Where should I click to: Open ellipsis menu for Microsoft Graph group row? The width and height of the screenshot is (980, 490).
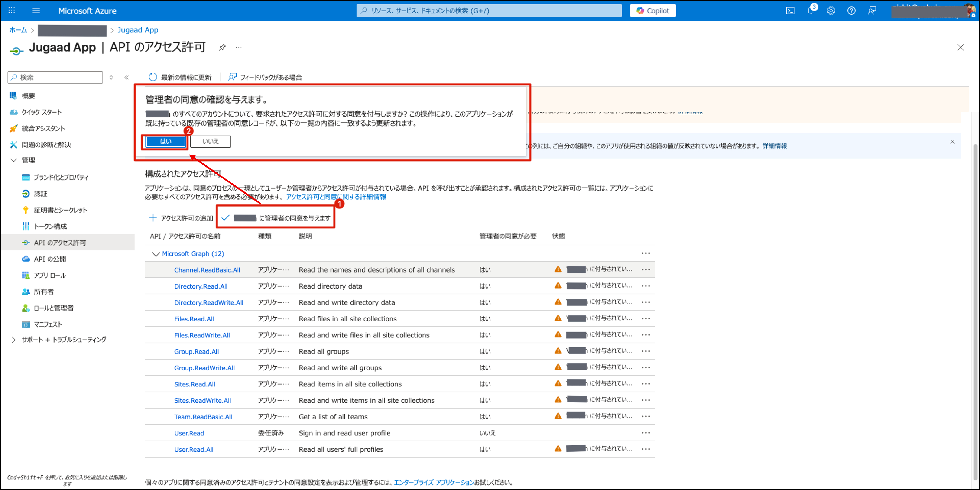coord(646,253)
